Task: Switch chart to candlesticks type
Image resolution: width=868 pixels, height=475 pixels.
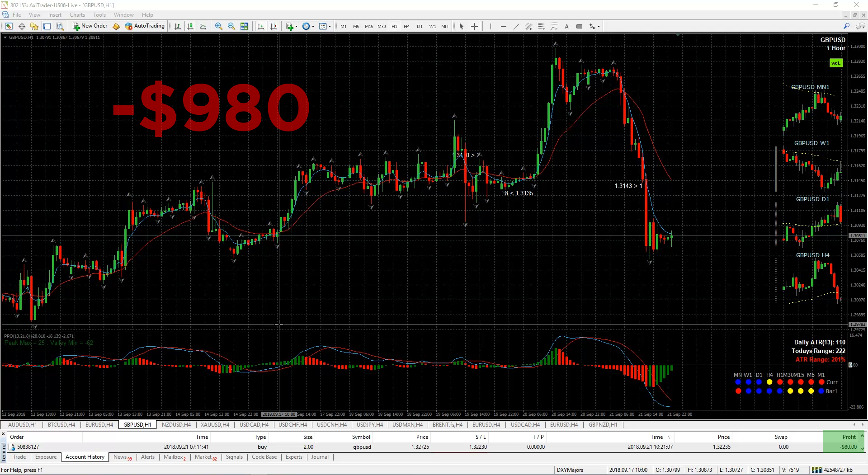Action: click(x=190, y=26)
